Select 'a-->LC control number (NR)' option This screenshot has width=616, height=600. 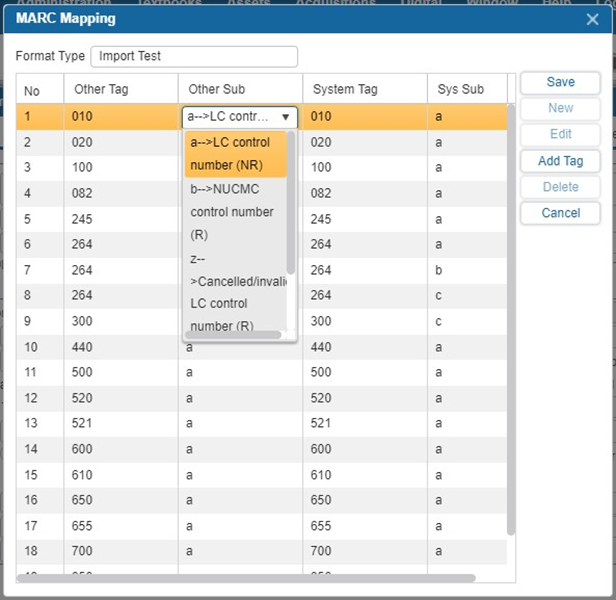235,154
